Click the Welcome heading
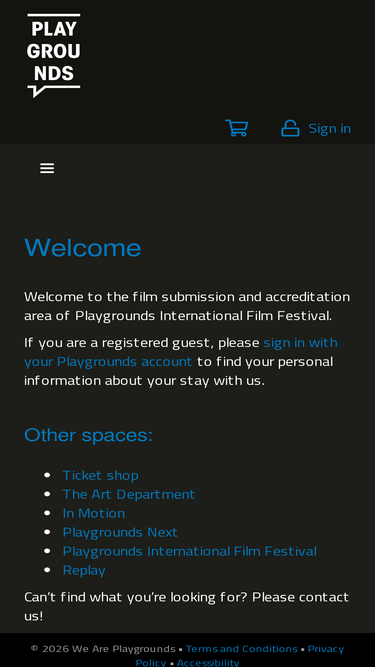This screenshot has height=667, width=375. [x=83, y=248]
